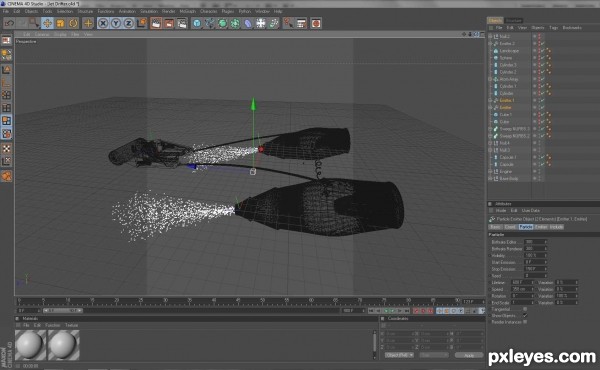Toggle the Render Instances checkbox
Viewport: 600px width, 370px height.
tap(525, 322)
